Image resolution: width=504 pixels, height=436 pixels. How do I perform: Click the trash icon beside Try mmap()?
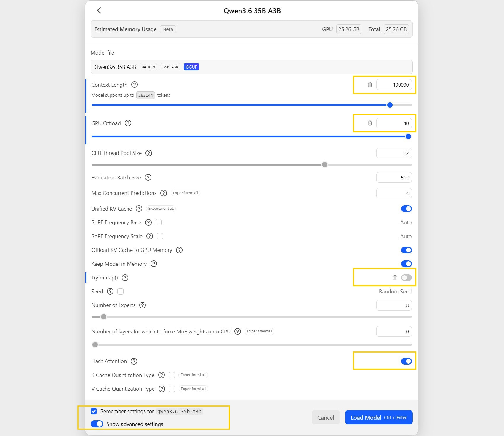pos(394,278)
